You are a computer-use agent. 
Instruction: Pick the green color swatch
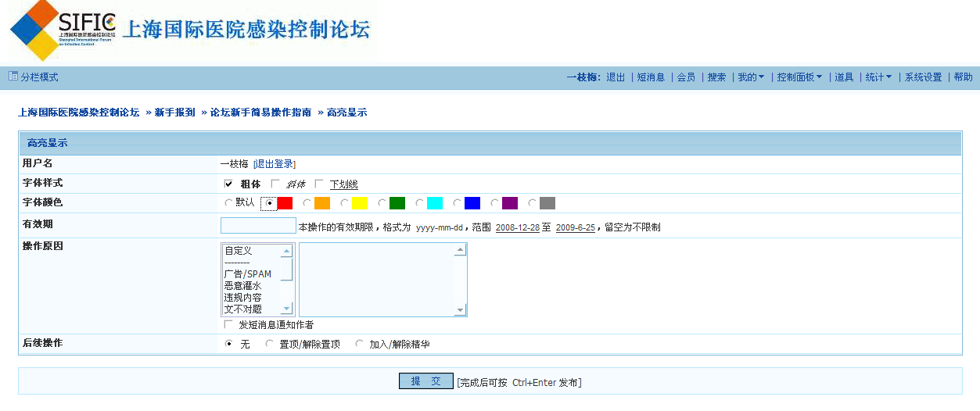coord(397,203)
